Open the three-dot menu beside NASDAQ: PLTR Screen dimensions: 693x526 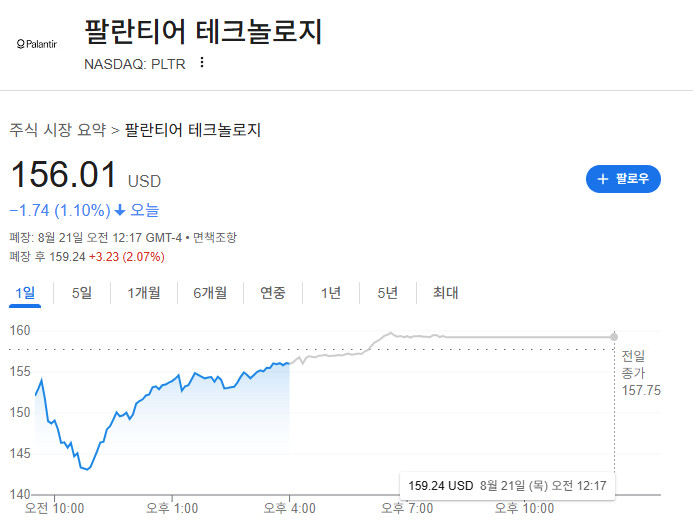(202, 62)
